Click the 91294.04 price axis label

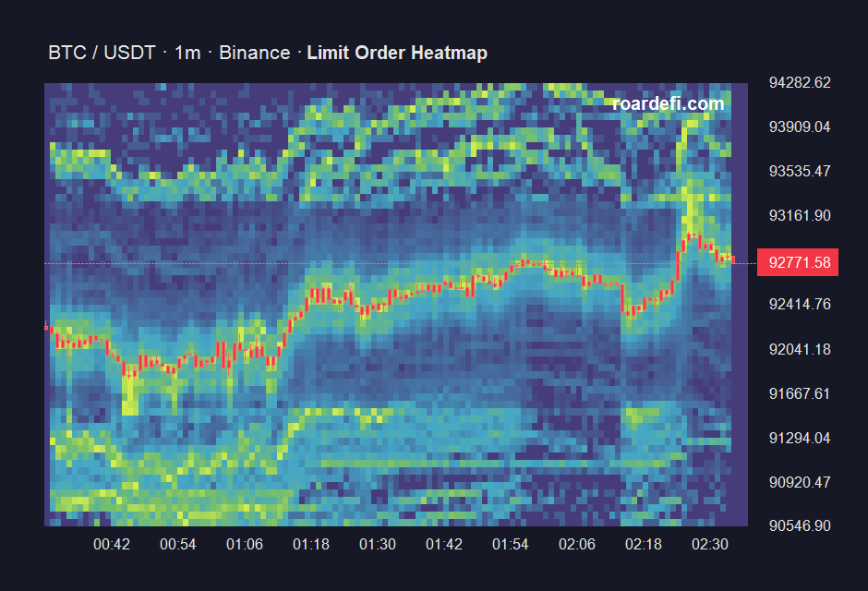pyautogui.click(x=800, y=438)
